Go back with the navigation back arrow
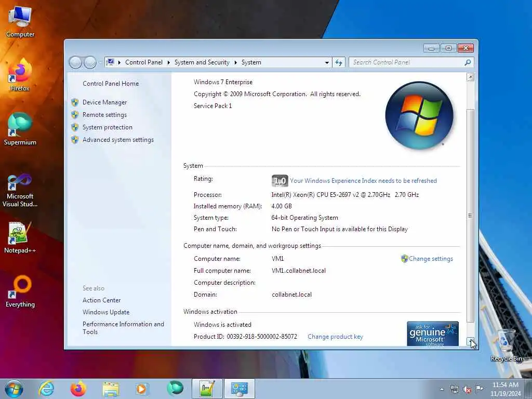Viewport: 532px width, 399px height. click(75, 62)
